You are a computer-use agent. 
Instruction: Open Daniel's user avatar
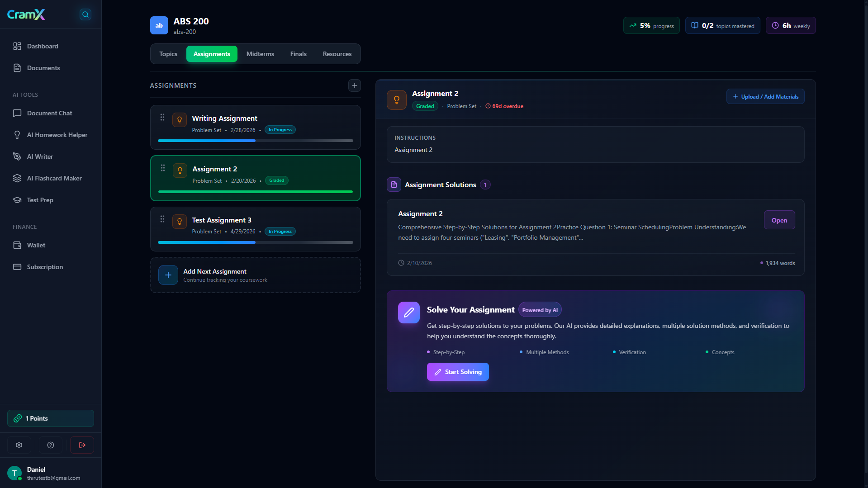click(14, 473)
